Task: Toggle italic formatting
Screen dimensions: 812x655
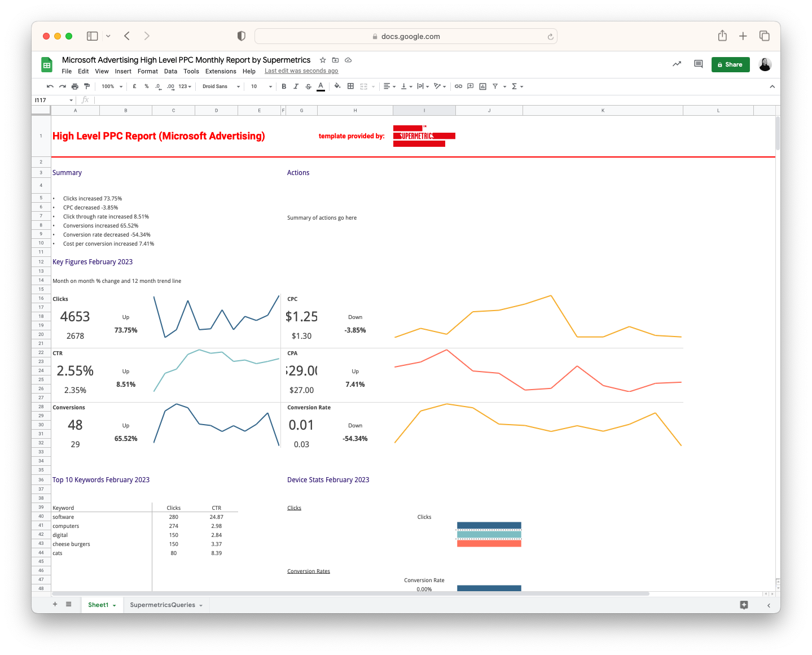Action: point(296,86)
